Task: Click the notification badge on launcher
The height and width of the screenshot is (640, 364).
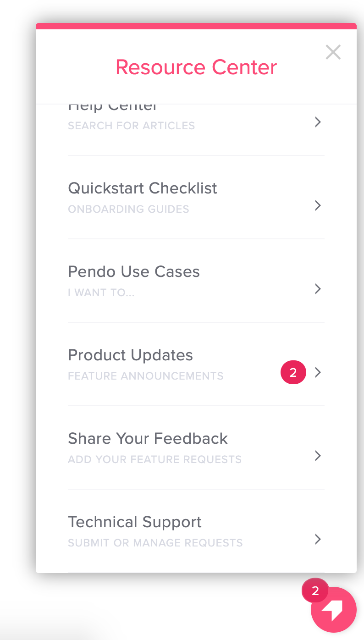Action: [315, 591]
